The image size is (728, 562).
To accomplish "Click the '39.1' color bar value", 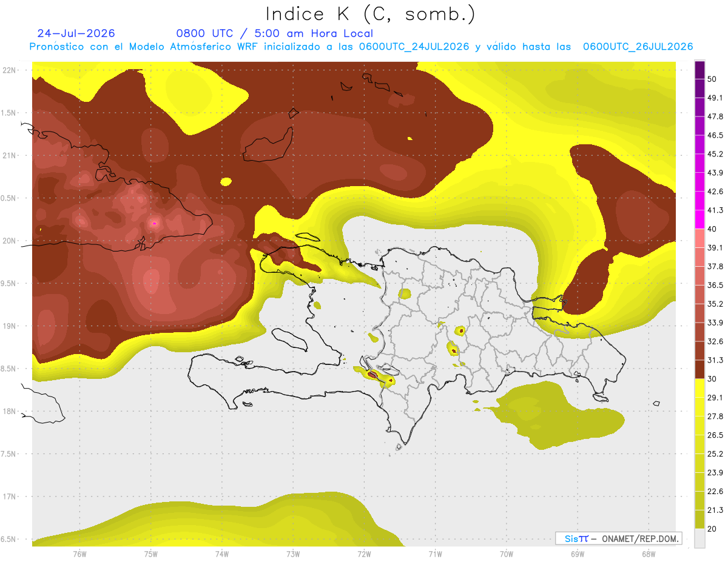I will point(715,247).
